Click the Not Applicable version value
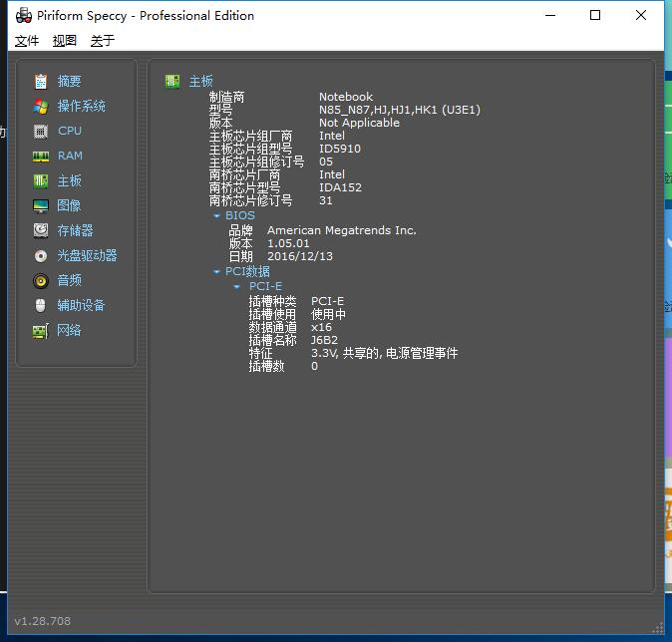This screenshot has height=642, width=672. [359, 123]
